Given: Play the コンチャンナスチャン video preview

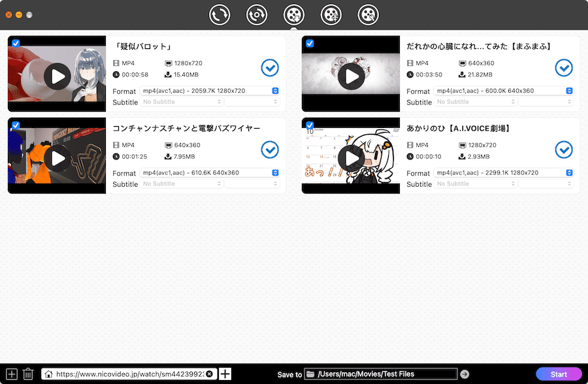Looking at the screenshot, I should click(57, 158).
